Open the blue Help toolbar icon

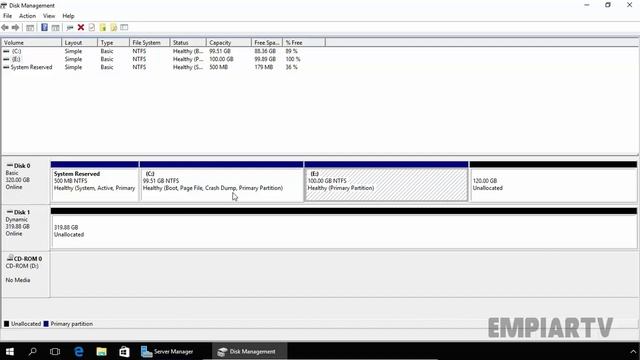44,27
